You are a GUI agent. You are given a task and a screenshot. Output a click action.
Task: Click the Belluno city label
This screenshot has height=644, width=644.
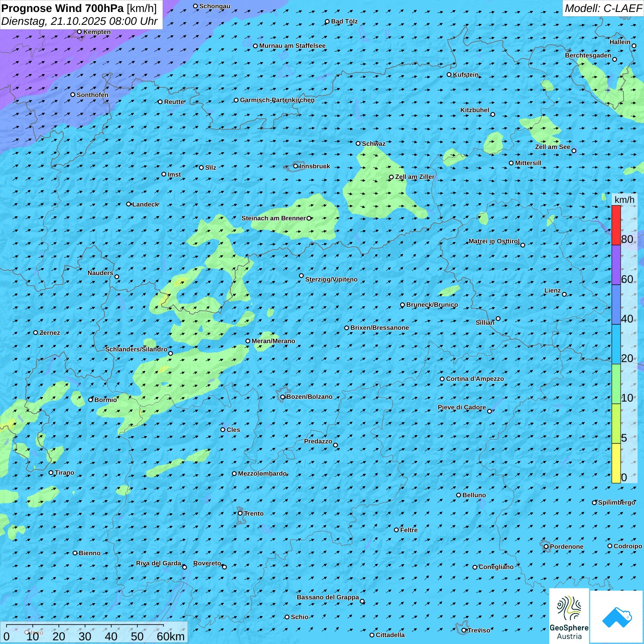pos(474,495)
